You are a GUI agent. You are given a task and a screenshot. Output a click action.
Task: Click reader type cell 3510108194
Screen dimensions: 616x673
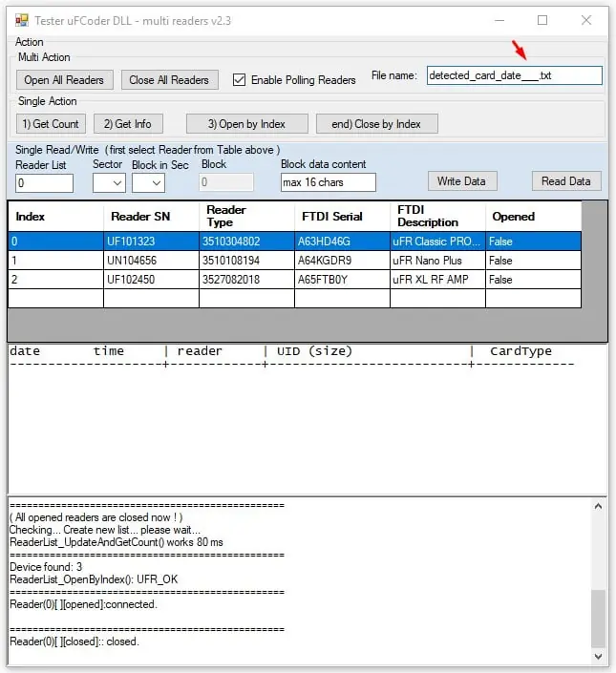point(246,260)
